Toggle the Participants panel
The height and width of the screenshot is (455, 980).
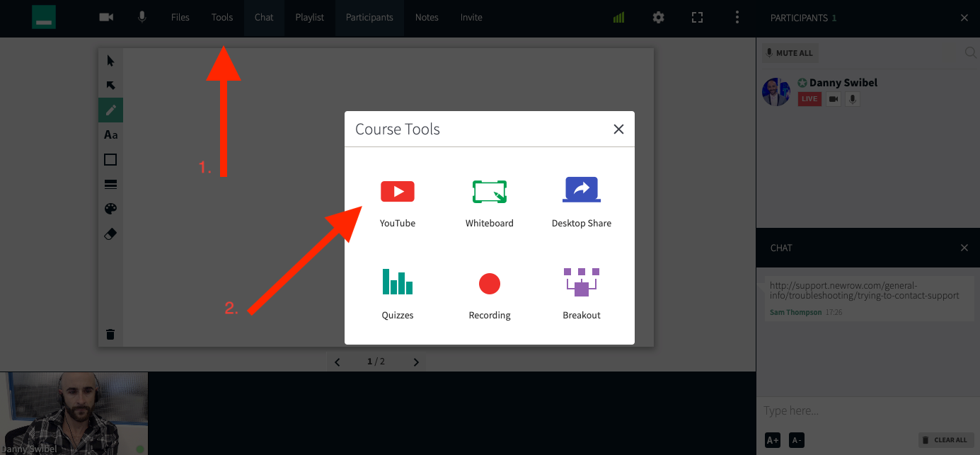pos(369,18)
